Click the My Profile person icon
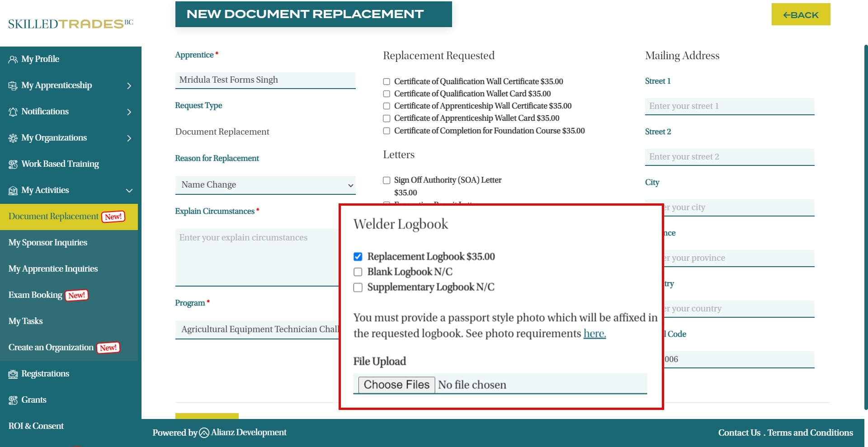The height and width of the screenshot is (447, 868). click(x=13, y=60)
